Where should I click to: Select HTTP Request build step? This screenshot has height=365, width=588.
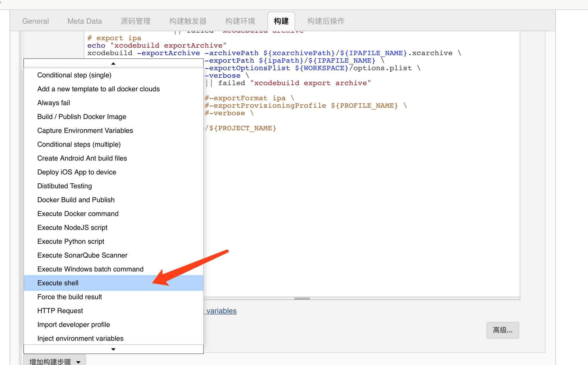click(x=114, y=311)
